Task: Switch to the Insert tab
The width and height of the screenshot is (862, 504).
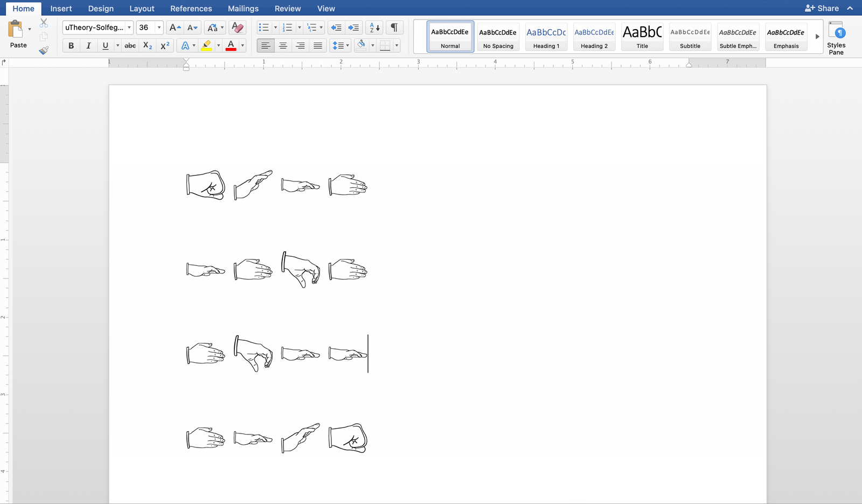Action: pyautogui.click(x=61, y=9)
